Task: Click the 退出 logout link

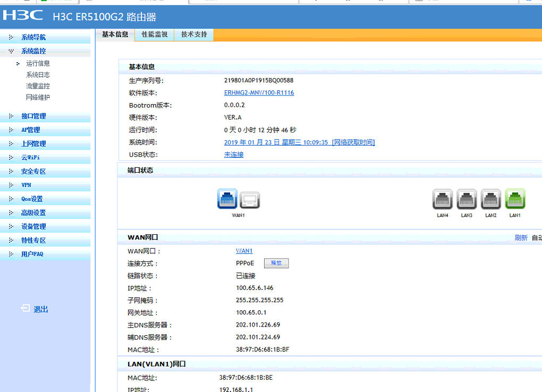Action: 40,309
